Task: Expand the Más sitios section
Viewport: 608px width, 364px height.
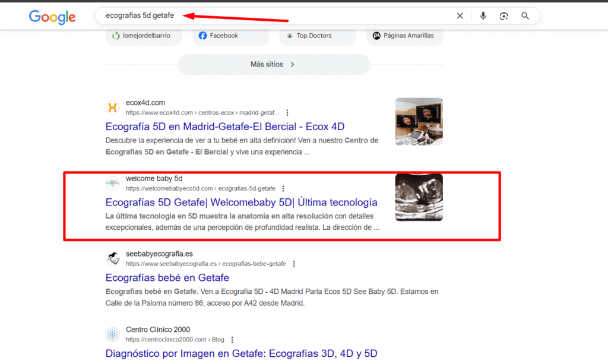Action: (274, 64)
